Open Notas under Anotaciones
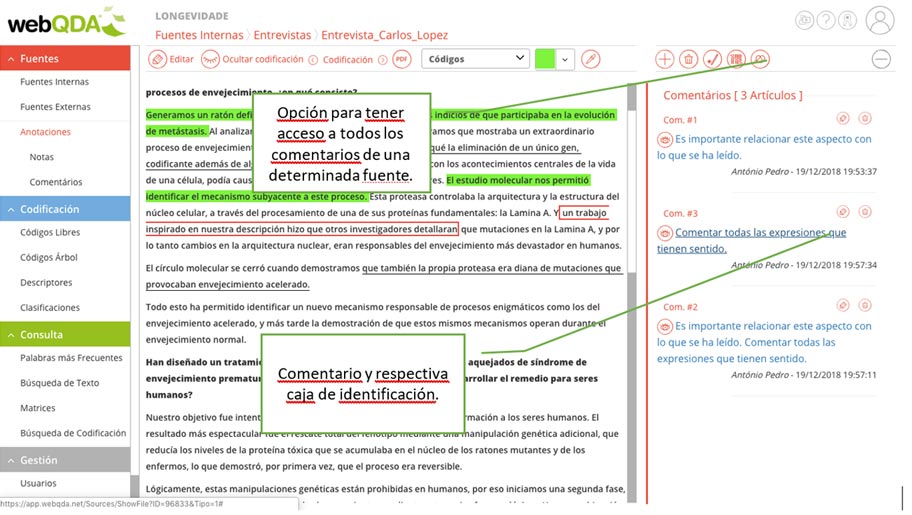This screenshot has width=912, height=515. 41,157
